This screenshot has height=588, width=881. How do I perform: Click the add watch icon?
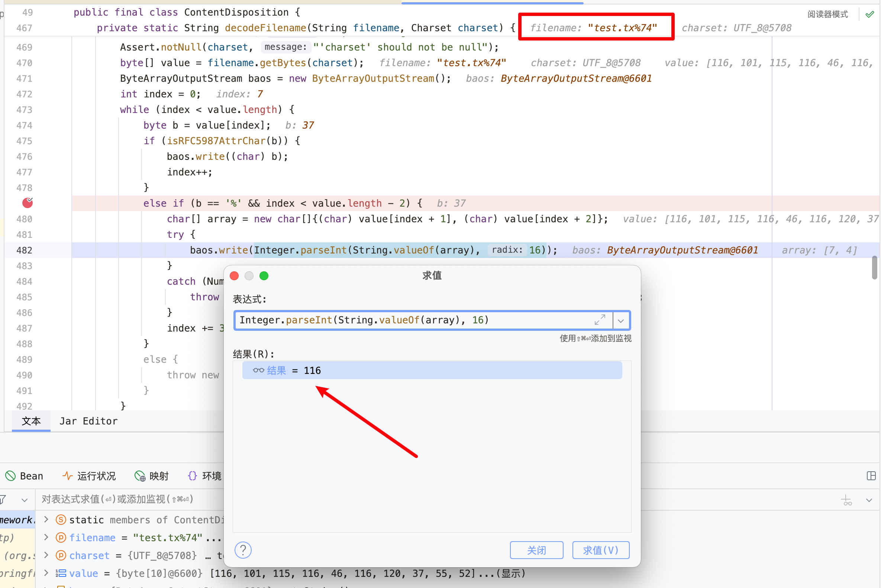point(847,500)
